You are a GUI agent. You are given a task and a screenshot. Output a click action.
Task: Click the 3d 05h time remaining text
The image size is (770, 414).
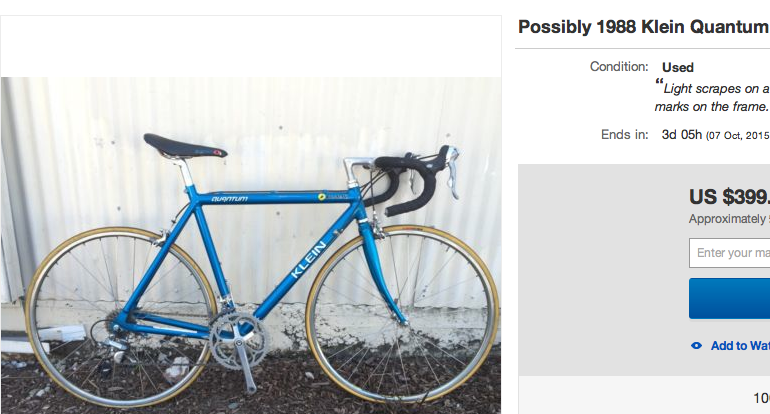pyautogui.click(x=682, y=135)
